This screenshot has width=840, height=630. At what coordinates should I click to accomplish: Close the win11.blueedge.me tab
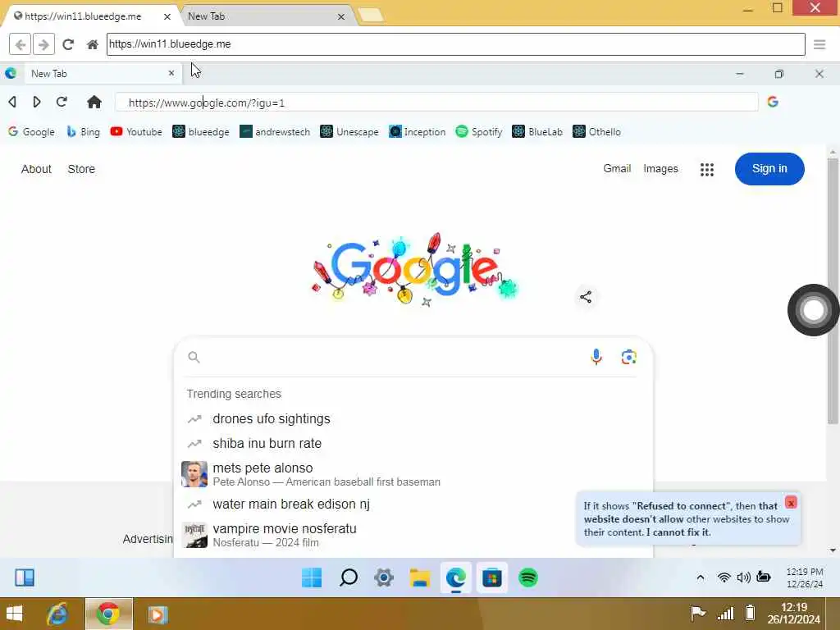pos(167,16)
